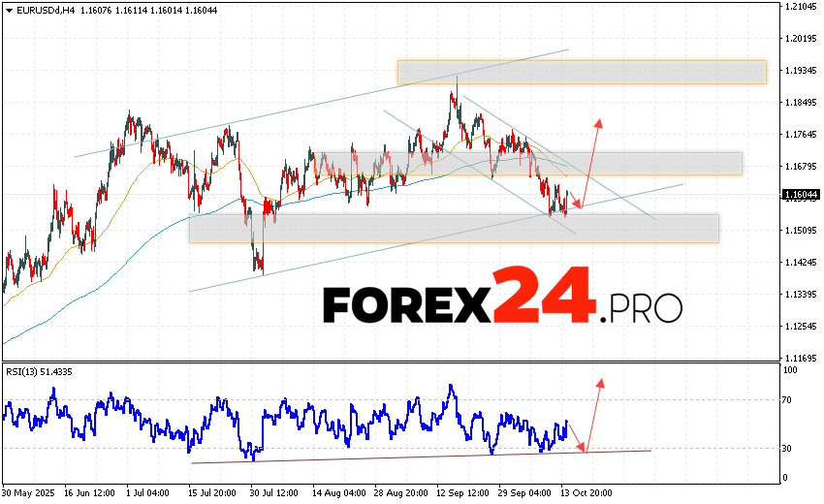
Task: Click the 1.21045 top price scale label
Action: pyautogui.click(x=801, y=7)
